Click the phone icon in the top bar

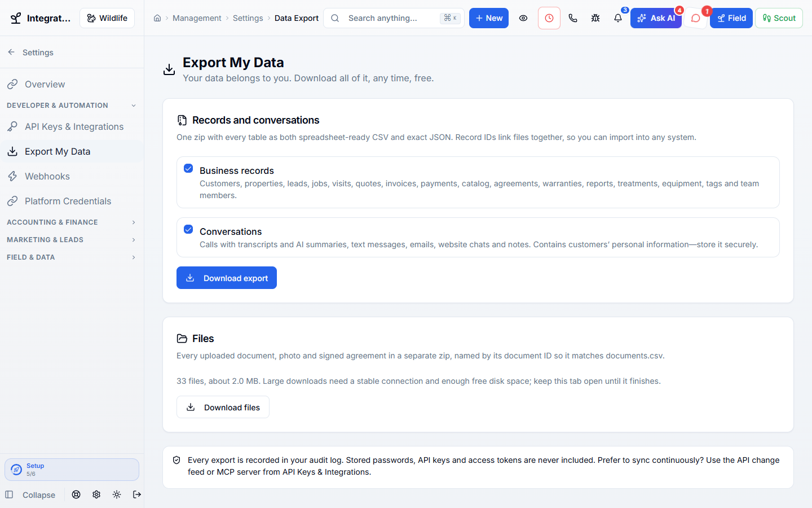[573, 18]
